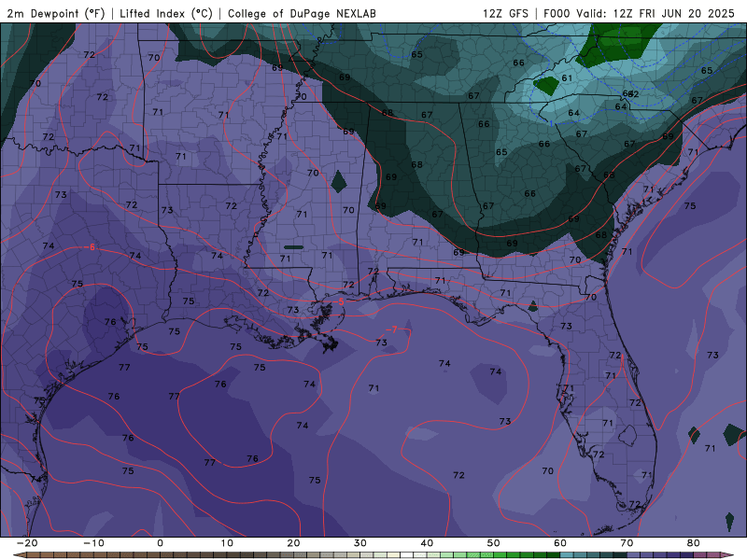Select the 80 label on the color scale
Screen dimensions: 747x560
point(694,543)
